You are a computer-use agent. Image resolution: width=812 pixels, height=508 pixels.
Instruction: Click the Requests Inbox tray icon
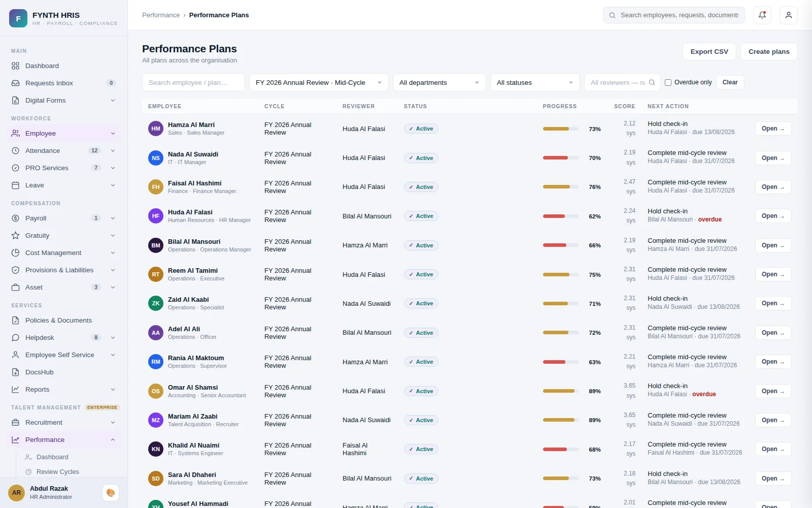tap(16, 83)
